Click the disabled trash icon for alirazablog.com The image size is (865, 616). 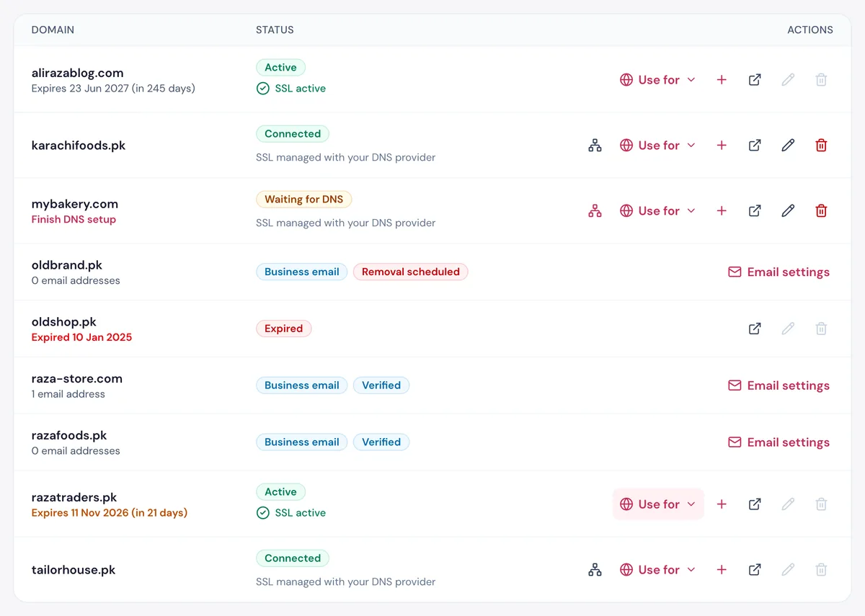click(821, 80)
